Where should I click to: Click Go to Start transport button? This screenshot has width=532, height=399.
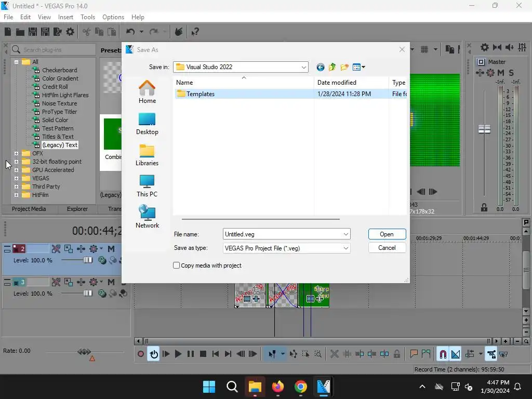pos(216,354)
